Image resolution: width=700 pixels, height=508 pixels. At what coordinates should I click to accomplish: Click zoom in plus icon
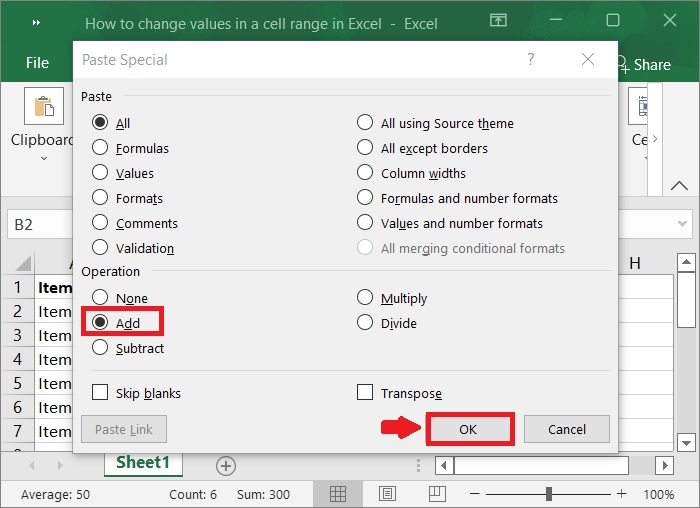click(x=622, y=494)
